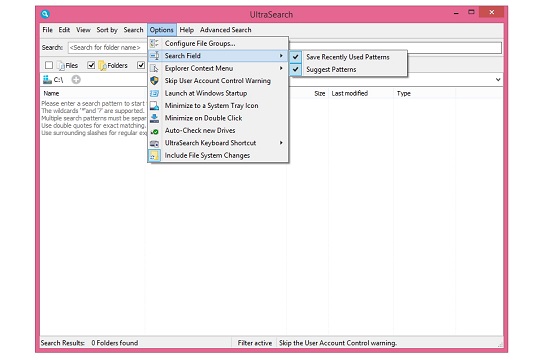Open the Advanced Search menu
Viewport: 550px width, 360px height.
click(226, 30)
